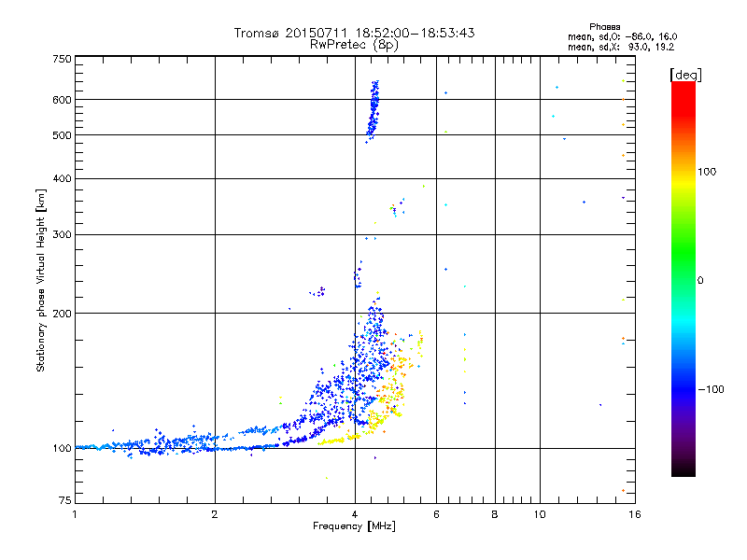Click the '16' x-axis tick label
The image size is (747, 560).
[x=635, y=514]
